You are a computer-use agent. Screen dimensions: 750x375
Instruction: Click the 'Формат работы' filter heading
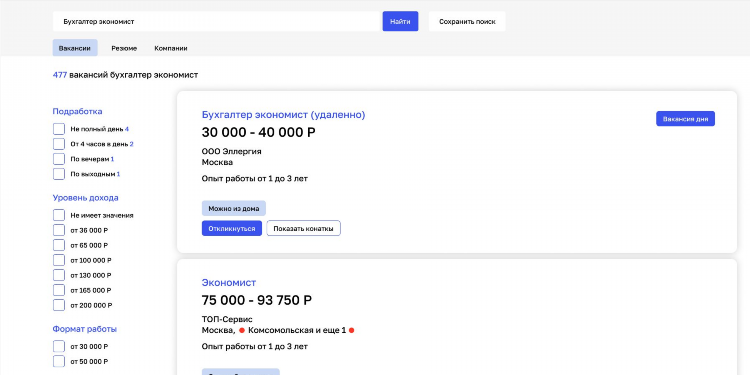[84, 329]
